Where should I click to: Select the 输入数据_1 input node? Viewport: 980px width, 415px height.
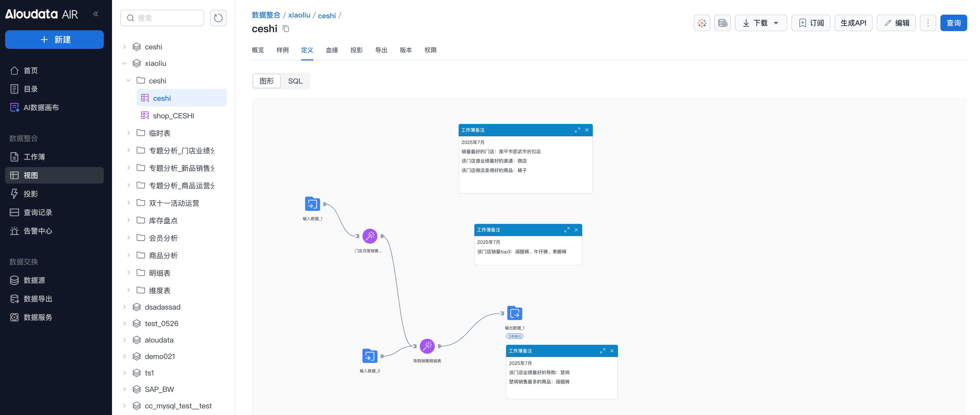tap(312, 204)
